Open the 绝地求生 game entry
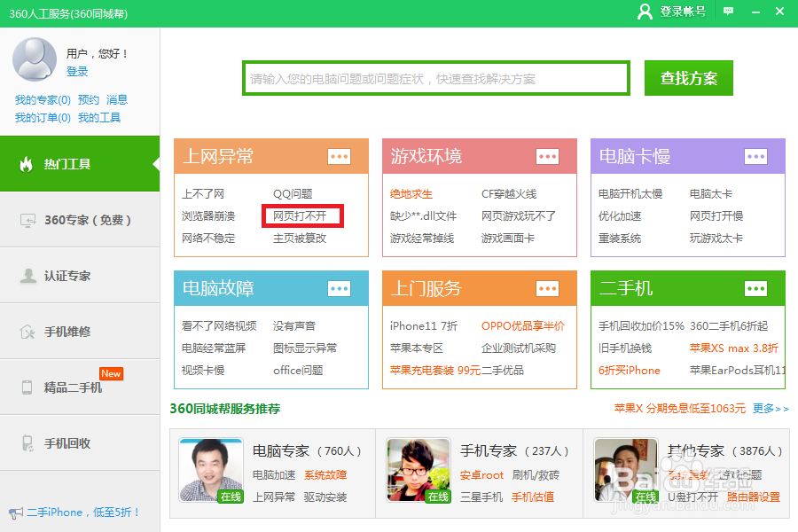 click(411, 194)
